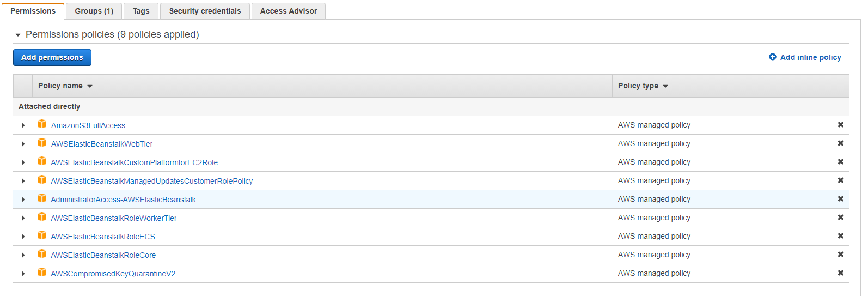This screenshot has width=868, height=296.
Task: Expand the AmazonS3FullAccess policy row
Action: 23,125
